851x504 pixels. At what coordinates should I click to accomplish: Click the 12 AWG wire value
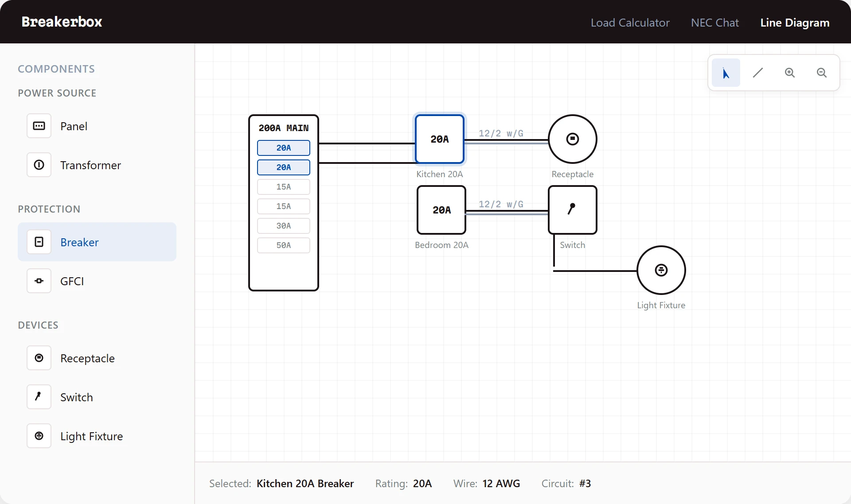click(x=501, y=484)
